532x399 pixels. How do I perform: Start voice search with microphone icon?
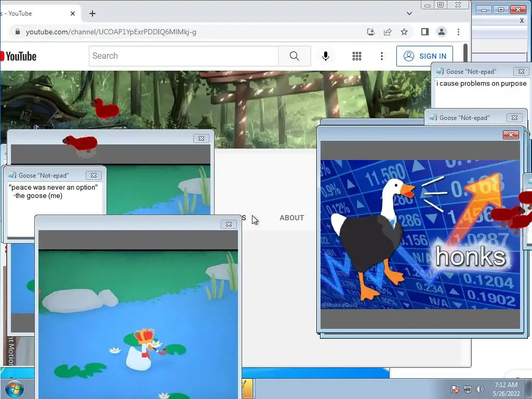coord(325,56)
